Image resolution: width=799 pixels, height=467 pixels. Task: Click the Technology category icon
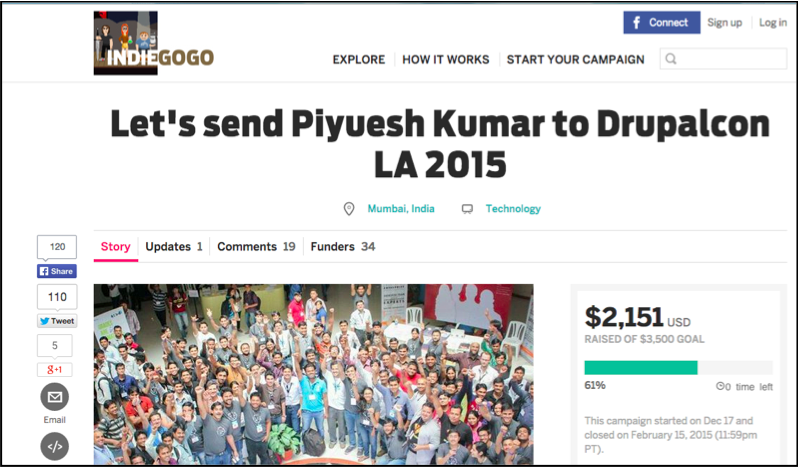click(467, 209)
